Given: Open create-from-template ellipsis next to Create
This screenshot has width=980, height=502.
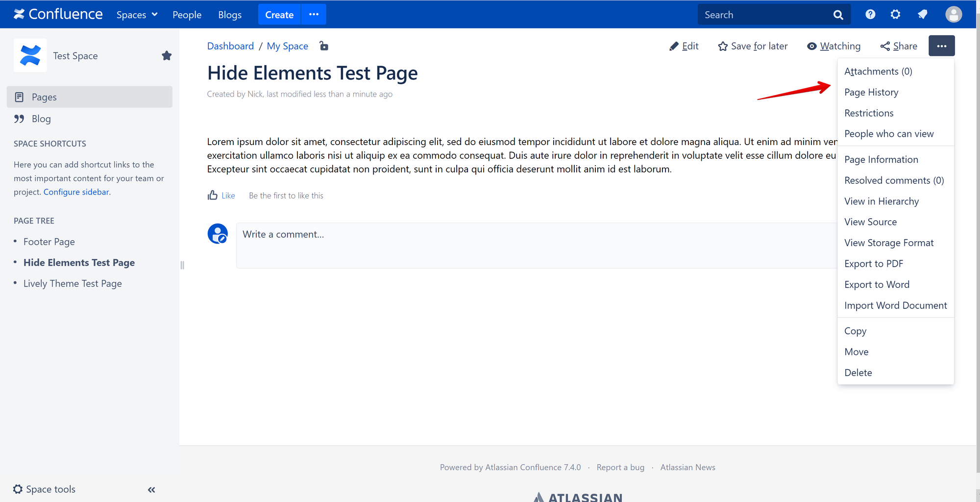Looking at the screenshot, I should pyautogui.click(x=314, y=15).
